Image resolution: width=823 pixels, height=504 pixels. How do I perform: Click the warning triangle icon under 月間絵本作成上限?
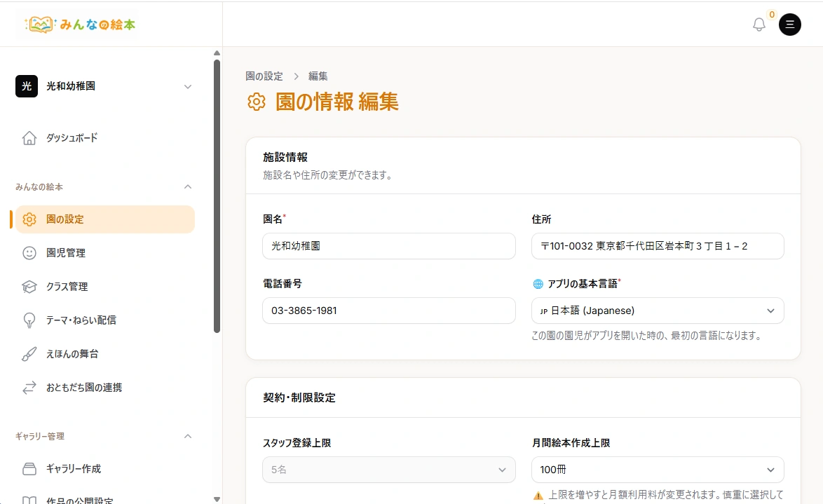click(538, 495)
